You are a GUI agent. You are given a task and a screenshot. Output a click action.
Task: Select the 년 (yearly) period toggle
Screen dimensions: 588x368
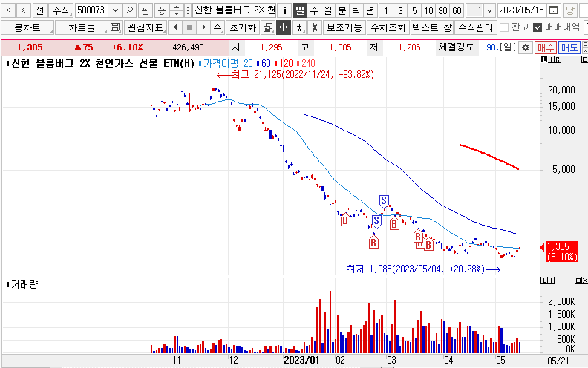tap(370, 10)
